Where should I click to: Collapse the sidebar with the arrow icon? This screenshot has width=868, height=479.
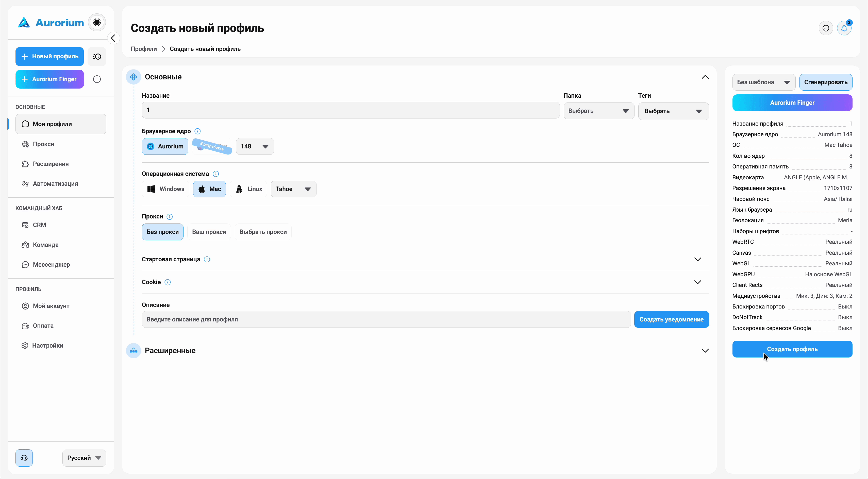(113, 38)
